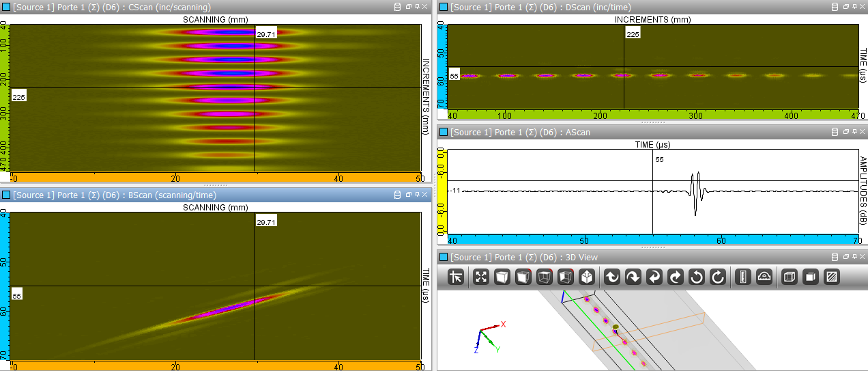Open the database icon menu in CScan header
Viewport: 868px width, 371px height.
click(x=398, y=7)
